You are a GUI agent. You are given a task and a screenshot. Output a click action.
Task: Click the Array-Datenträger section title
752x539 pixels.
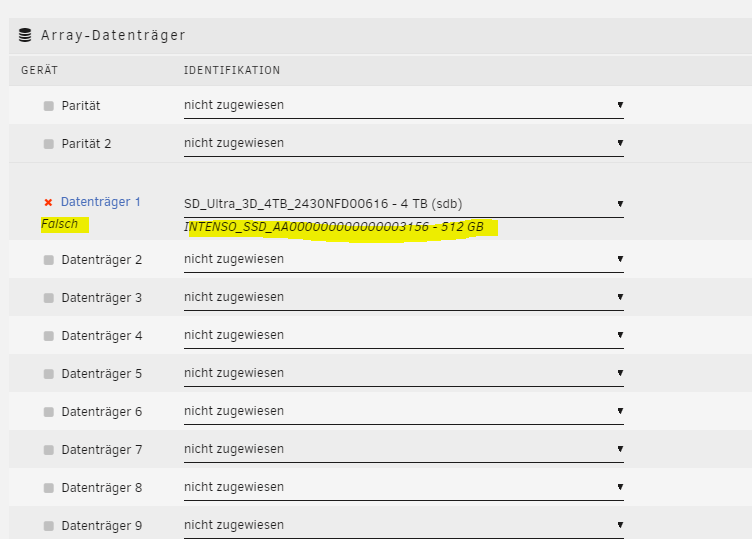pyautogui.click(x=113, y=35)
